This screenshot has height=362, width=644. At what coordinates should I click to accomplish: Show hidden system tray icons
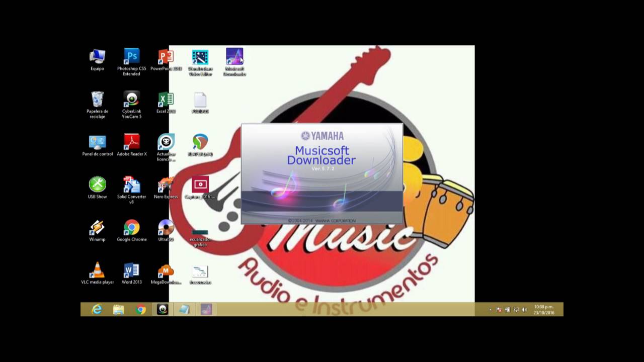point(491,310)
